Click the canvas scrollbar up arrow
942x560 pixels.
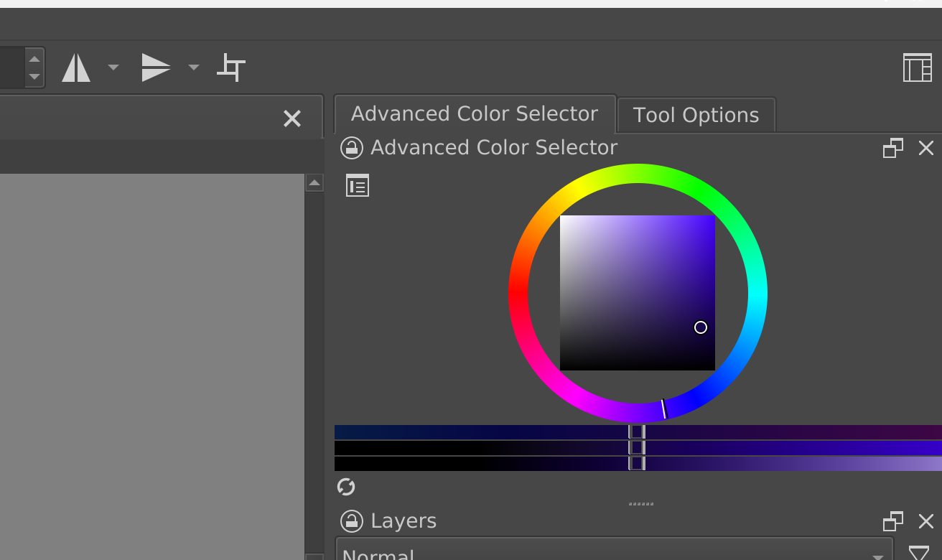pos(314,183)
